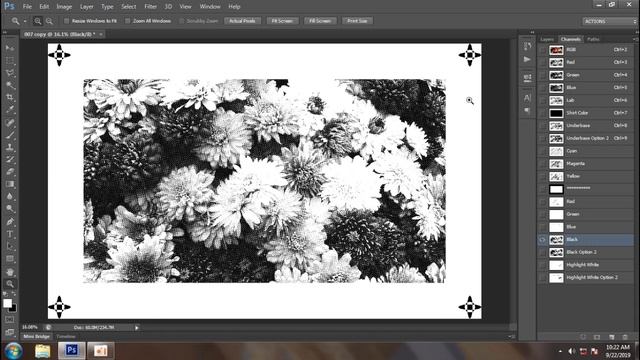The width and height of the screenshot is (640, 360).
Task: Click the Zoom Out mode icon in options bar
Action: pyautogui.click(x=49, y=21)
